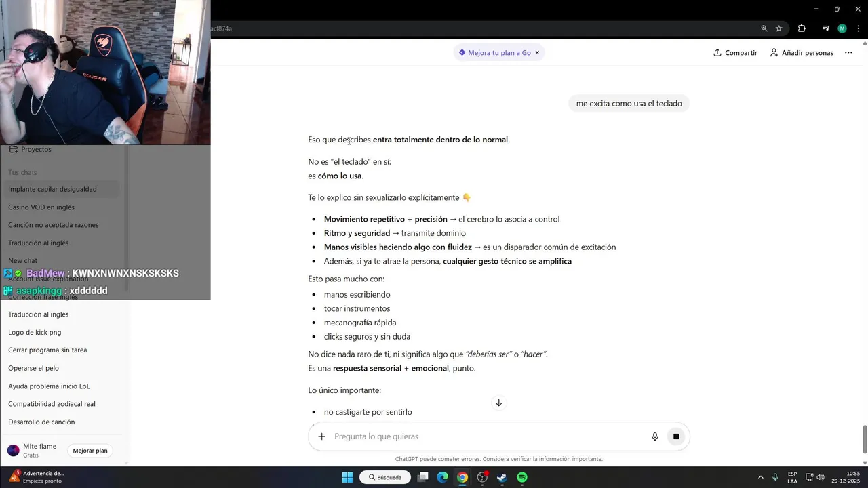Switch to Google Chrome on taskbar
868x488 pixels.
coord(462,477)
